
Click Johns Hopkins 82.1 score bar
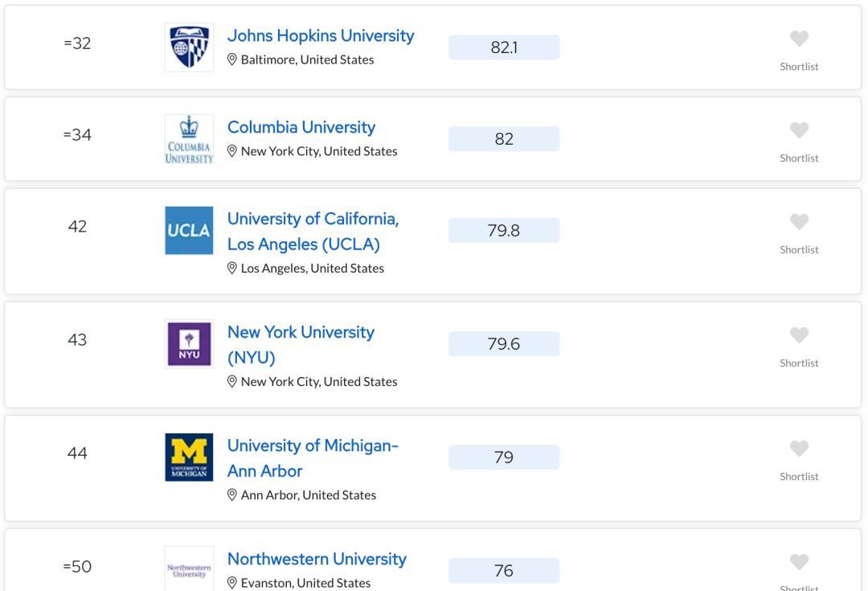504,47
